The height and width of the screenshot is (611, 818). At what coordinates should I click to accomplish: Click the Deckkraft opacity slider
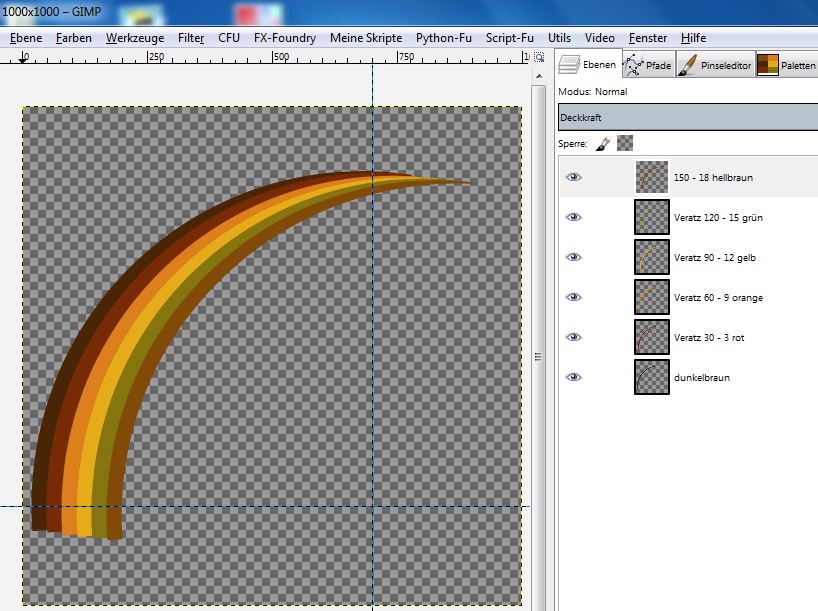click(687, 117)
